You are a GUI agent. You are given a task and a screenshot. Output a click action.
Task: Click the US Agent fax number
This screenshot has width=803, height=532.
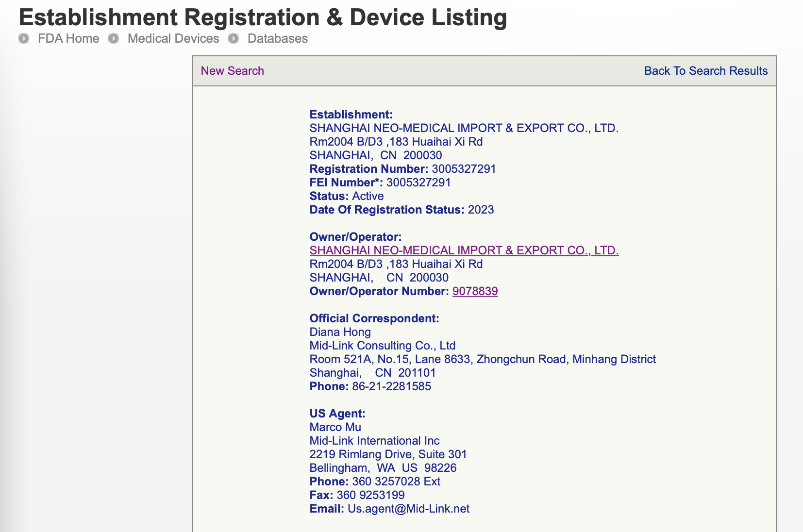pyautogui.click(x=370, y=495)
